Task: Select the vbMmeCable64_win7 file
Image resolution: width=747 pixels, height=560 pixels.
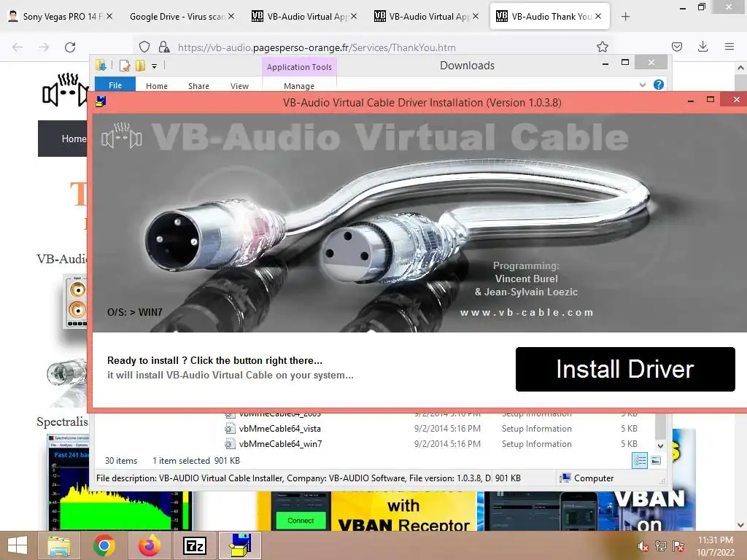Action: tap(281, 444)
